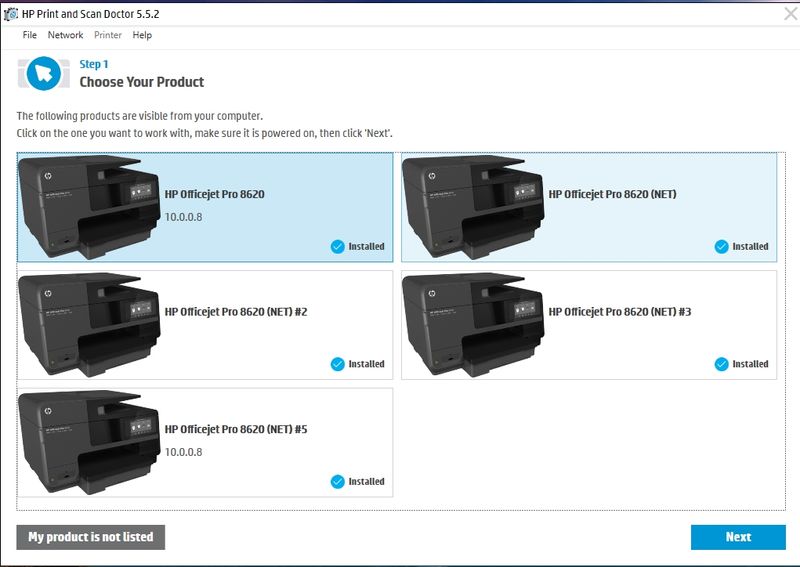Click the HP Print and Scan Doctor title icon
The height and width of the screenshot is (567, 800).
pos(10,14)
